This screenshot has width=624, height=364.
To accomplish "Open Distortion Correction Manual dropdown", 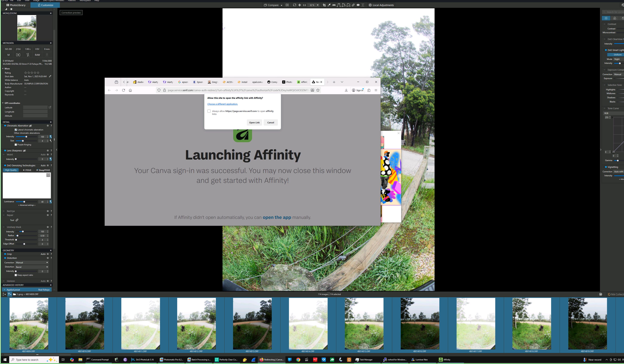I will click(x=32, y=262).
